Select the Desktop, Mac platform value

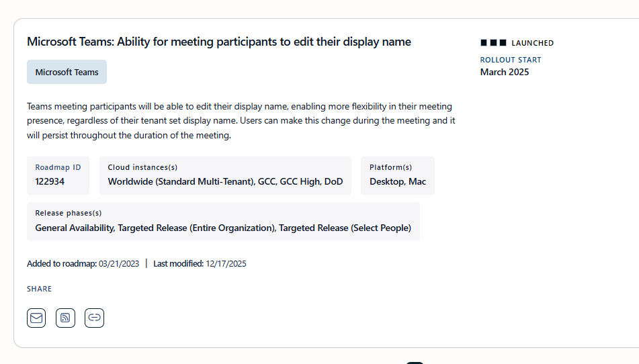pyautogui.click(x=398, y=181)
